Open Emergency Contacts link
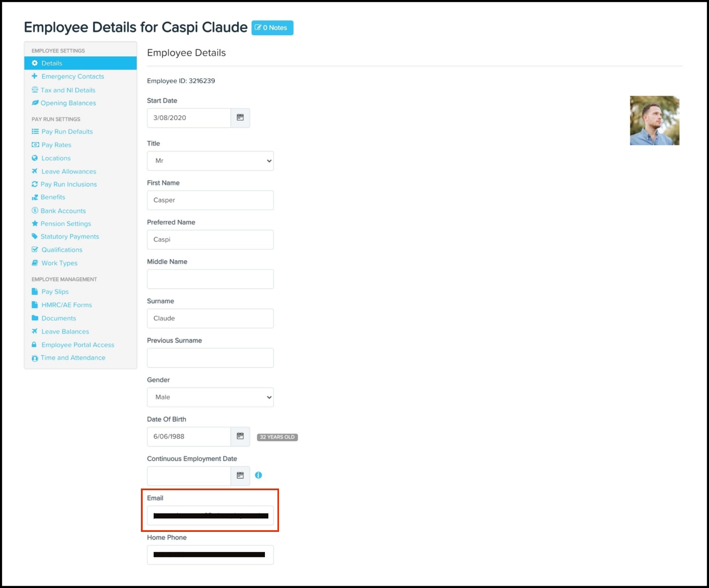The width and height of the screenshot is (709, 588). pos(73,76)
